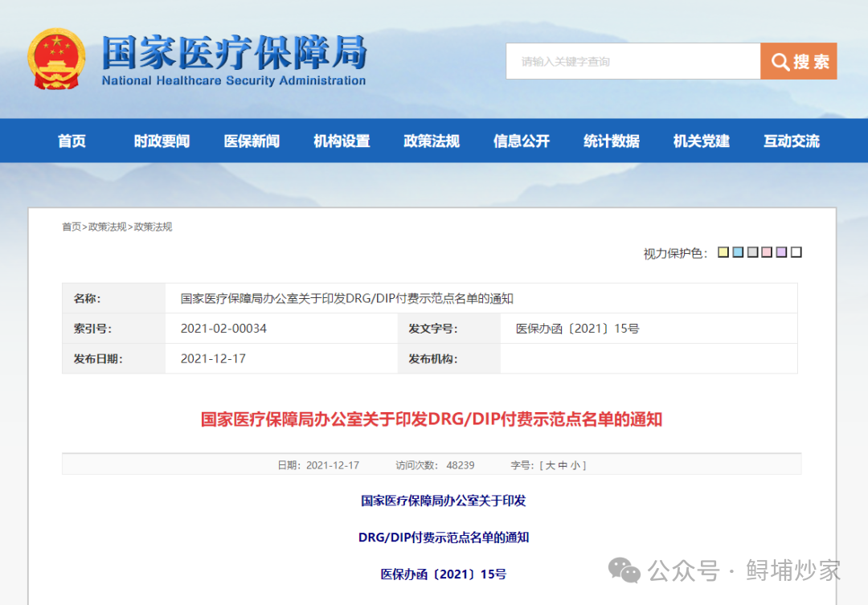Click the search magnifier icon
868x605 pixels.
coord(780,61)
